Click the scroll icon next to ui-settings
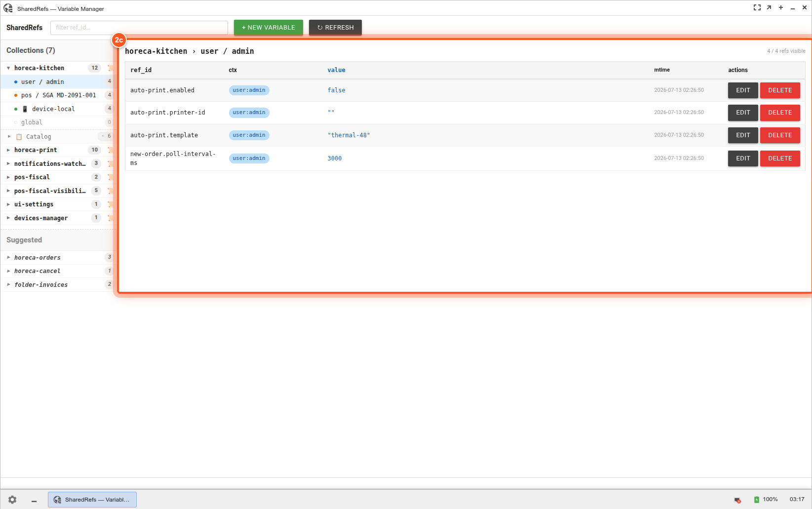Screen dimensions: 812x509 (x=111, y=204)
